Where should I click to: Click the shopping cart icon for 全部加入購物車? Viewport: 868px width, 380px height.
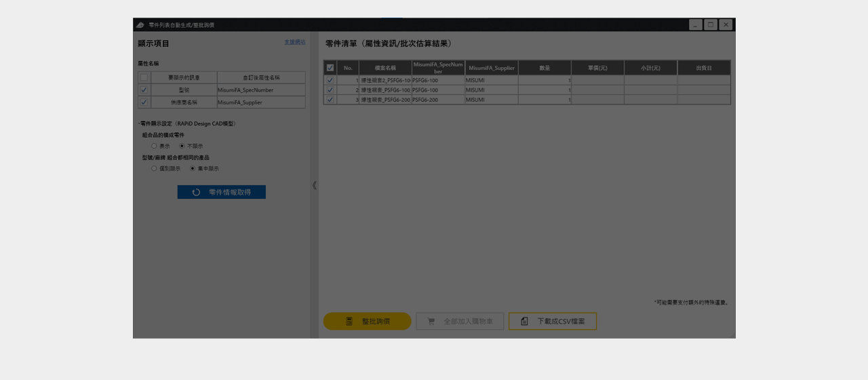click(431, 321)
